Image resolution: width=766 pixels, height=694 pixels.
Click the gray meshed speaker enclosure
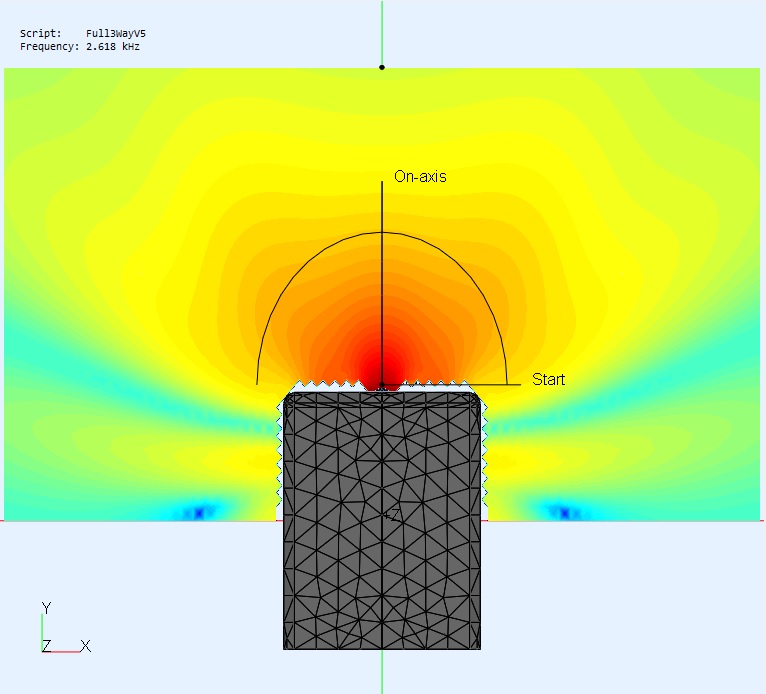point(382,520)
